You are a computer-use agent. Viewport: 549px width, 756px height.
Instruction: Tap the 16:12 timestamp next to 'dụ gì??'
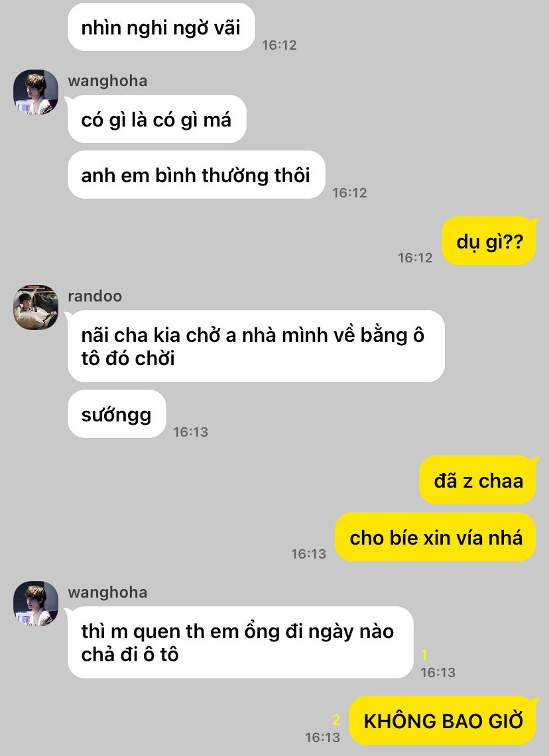click(x=415, y=258)
